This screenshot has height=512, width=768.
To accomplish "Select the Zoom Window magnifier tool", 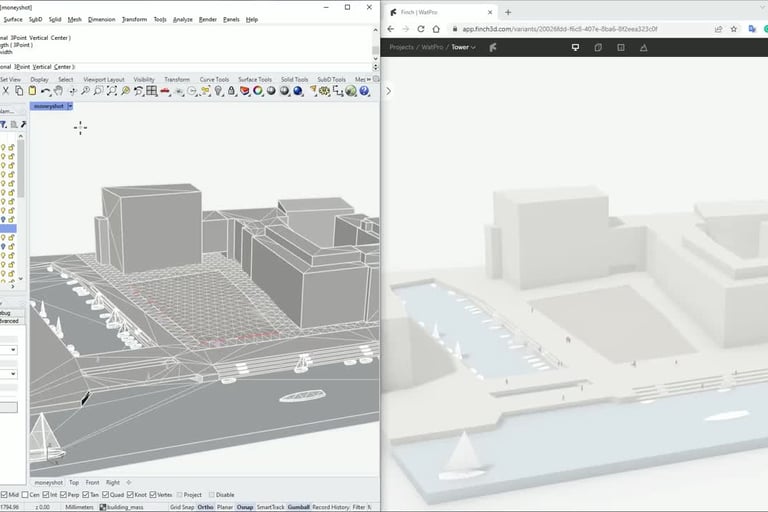I will 98,91.
